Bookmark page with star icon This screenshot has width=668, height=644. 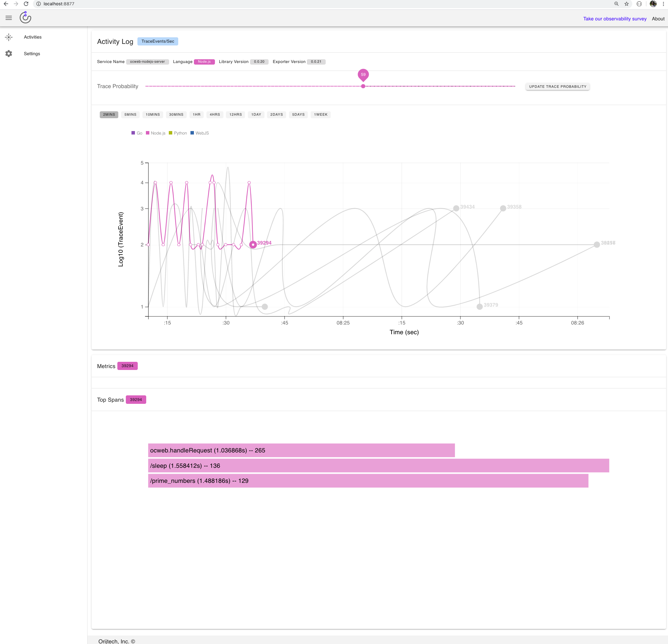[x=626, y=4]
